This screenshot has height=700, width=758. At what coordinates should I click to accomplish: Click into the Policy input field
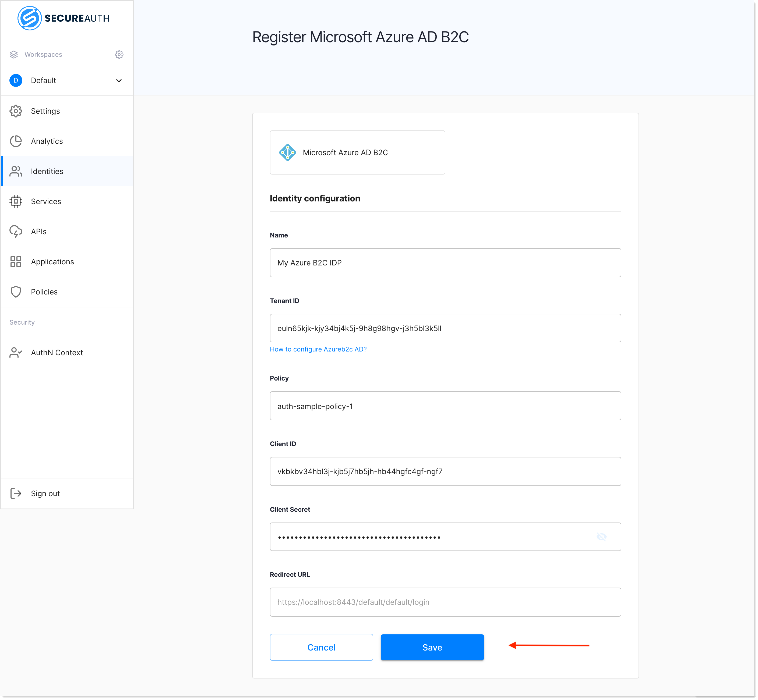coord(445,406)
